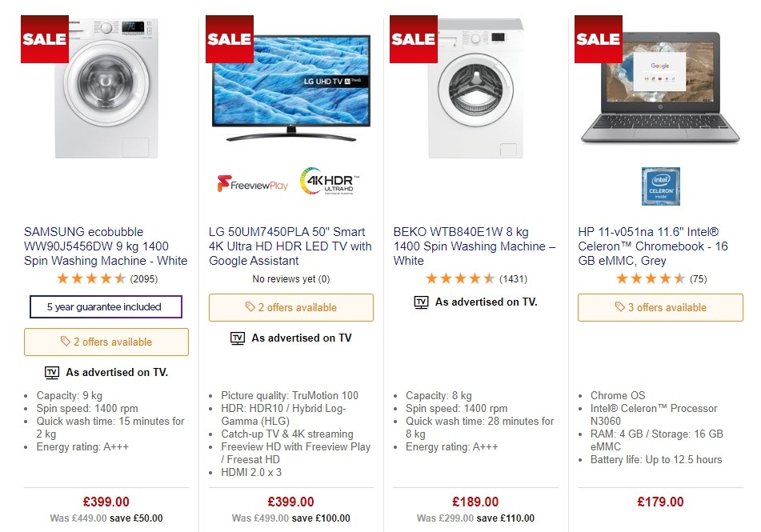Screen dimensions: 761x532
Task: Click the 5 year guarantee included button
Action: pyautogui.click(x=106, y=307)
